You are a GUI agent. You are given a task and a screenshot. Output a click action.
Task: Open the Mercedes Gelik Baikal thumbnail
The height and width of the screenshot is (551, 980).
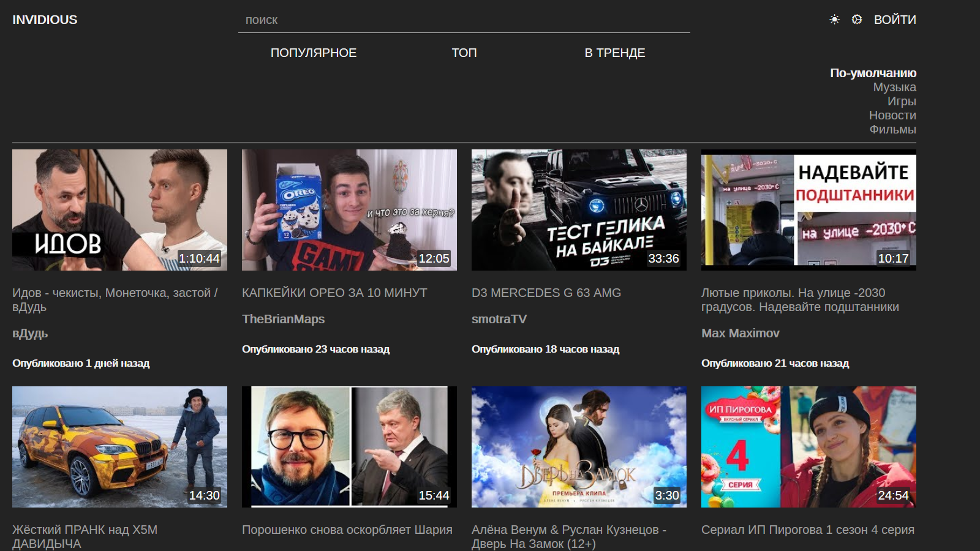click(x=579, y=210)
